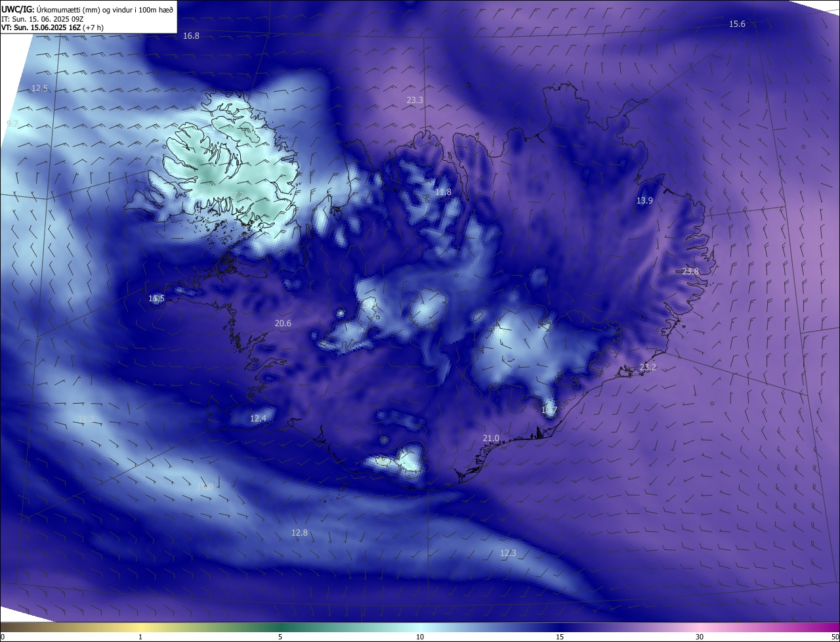Click the 23.3 value label
The height and width of the screenshot is (642, 840).
(x=415, y=100)
